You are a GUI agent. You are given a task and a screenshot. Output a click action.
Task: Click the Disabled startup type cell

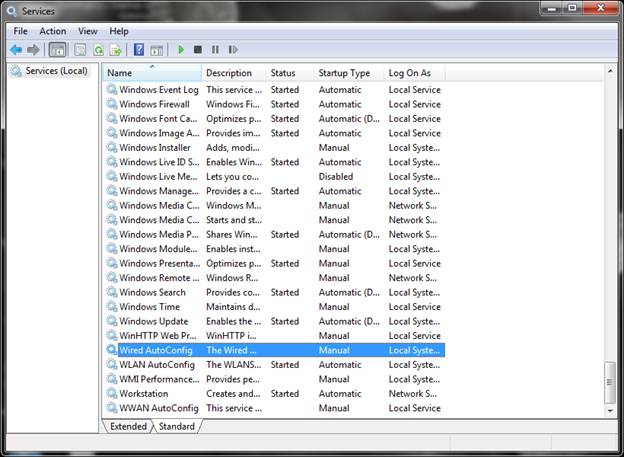336,176
